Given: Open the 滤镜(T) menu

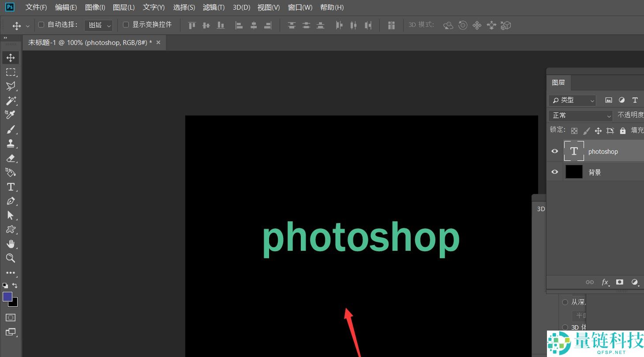Looking at the screenshot, I should pos(213,7).
